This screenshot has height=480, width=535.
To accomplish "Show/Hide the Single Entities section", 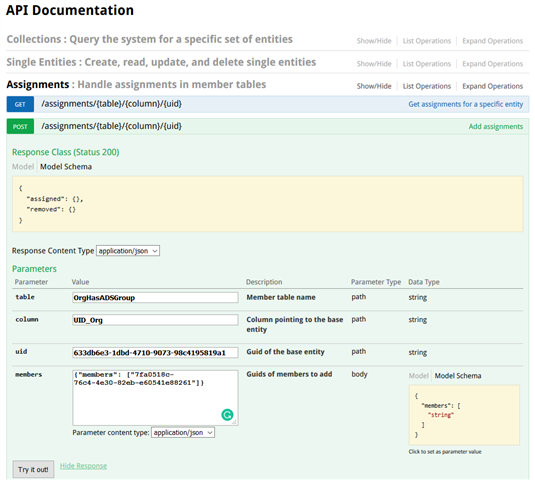I will (x=374, y=64).
